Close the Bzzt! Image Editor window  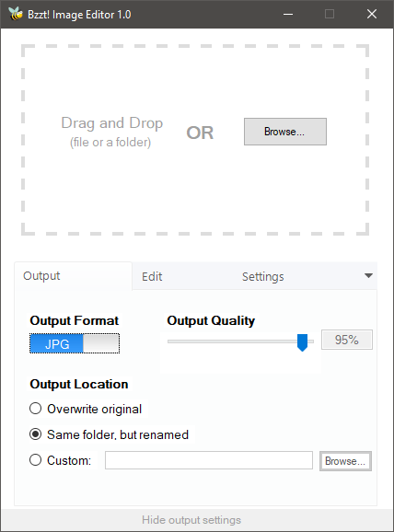click(372, 14)
